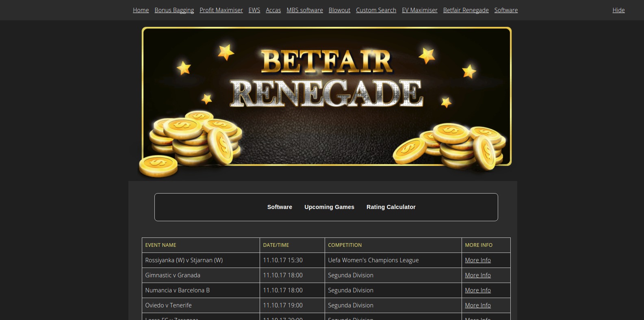Open More Info for Rossiyanka v Stjarnan
The image size is (644, 320).
point(478,260)
